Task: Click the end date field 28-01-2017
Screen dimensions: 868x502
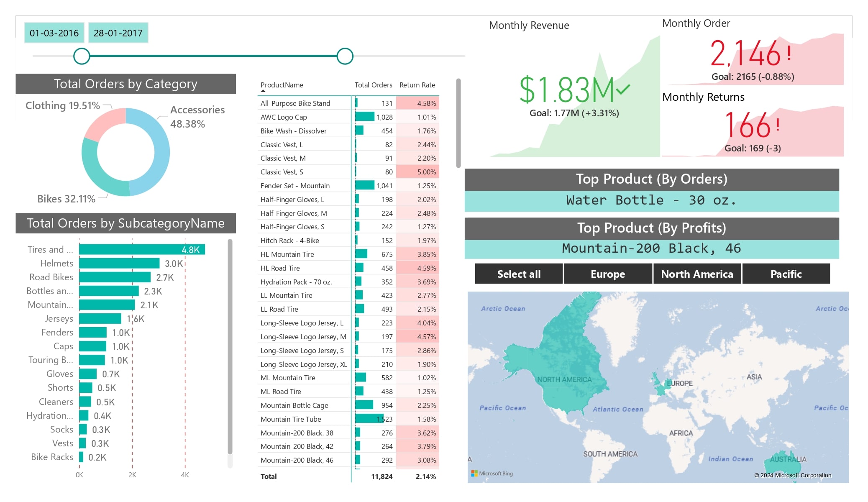Action: click(x=118, y=33)
